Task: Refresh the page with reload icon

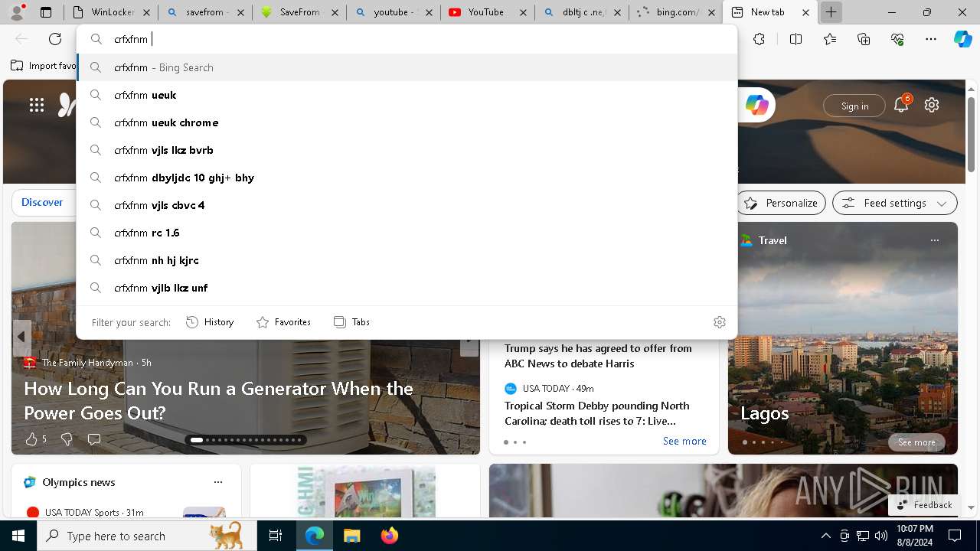Action: click(x=55, y=39)
